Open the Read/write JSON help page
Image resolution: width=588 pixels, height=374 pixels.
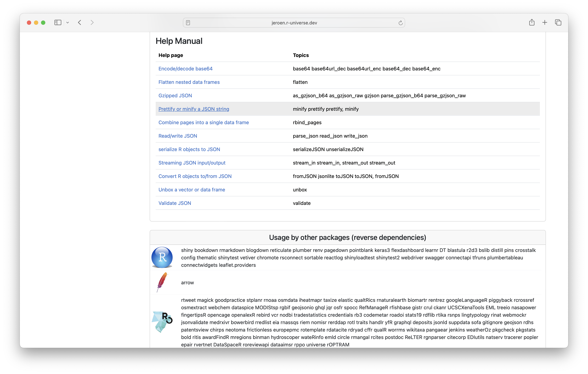[x=178, y=136]
